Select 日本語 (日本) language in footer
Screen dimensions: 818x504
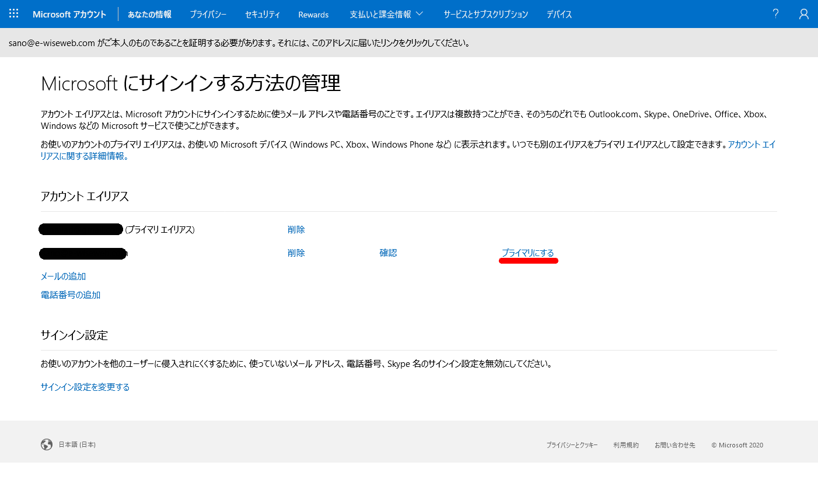coord(77,444)
